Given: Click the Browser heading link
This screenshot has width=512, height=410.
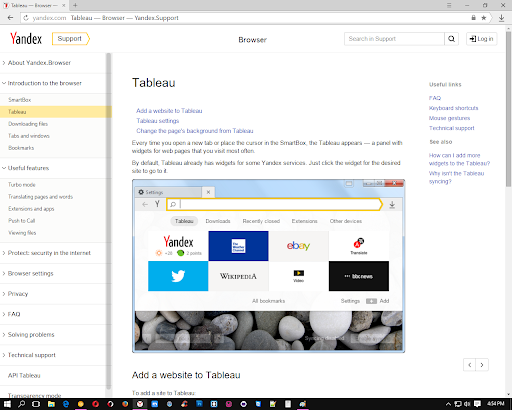Looking at the screenshot, I should [x=252, y=40].
